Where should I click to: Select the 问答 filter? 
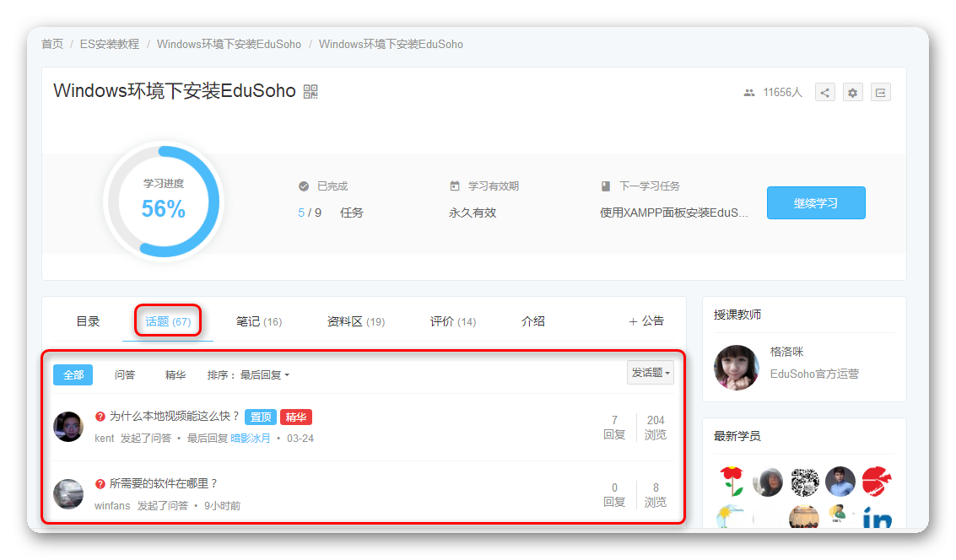coord(125,374)
